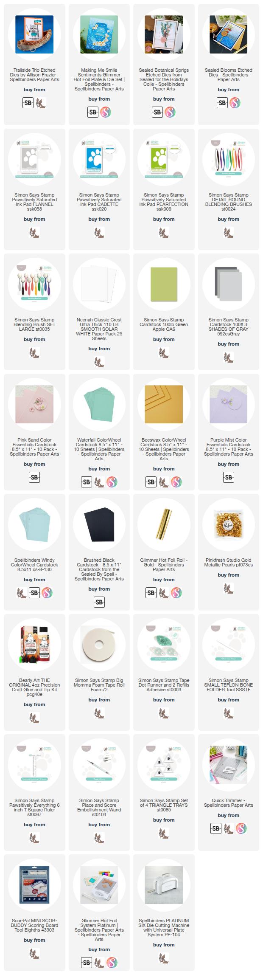This screenshot has height=980, width=263.
Task: Click Scrapbook.com icon under Making Me Smile Sentiments
Action: click(x=106, y=112)
